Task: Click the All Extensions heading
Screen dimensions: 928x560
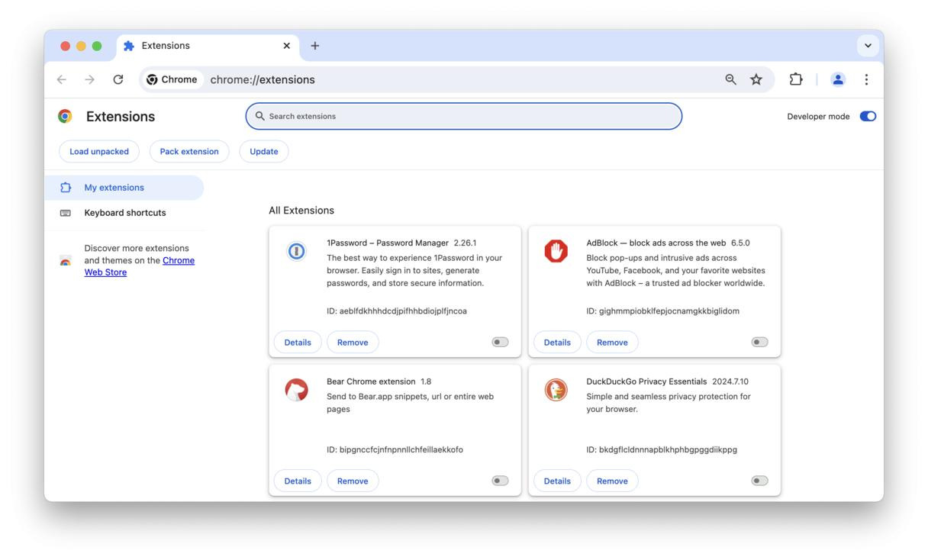Action: (301, 211)
